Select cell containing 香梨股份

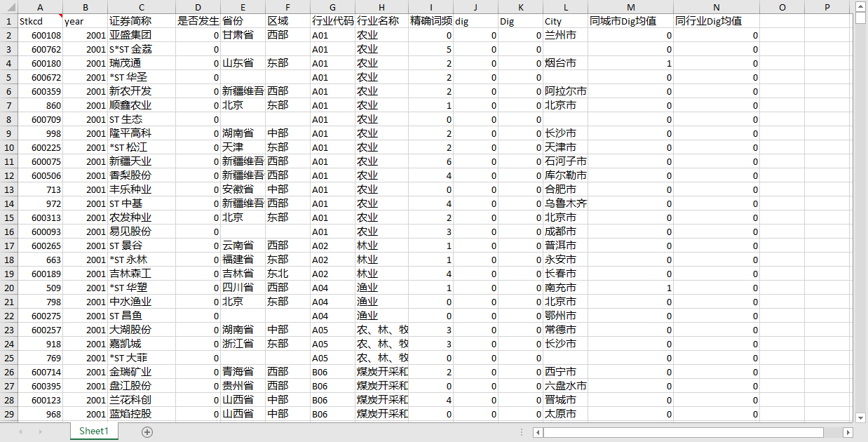[142, 175]
